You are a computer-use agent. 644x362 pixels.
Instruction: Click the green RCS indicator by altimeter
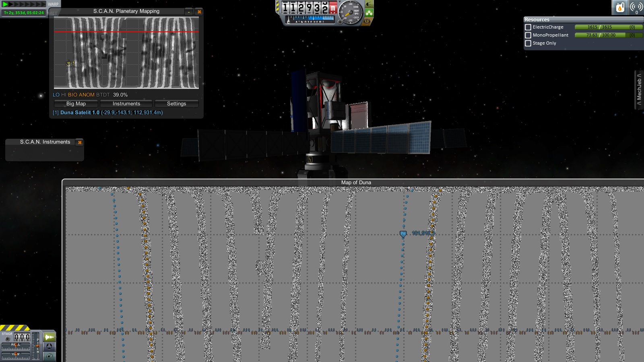tap(369, 13)
